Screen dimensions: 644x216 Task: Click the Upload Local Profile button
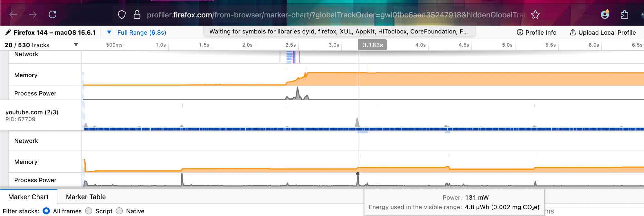click(x=603, y=32)
